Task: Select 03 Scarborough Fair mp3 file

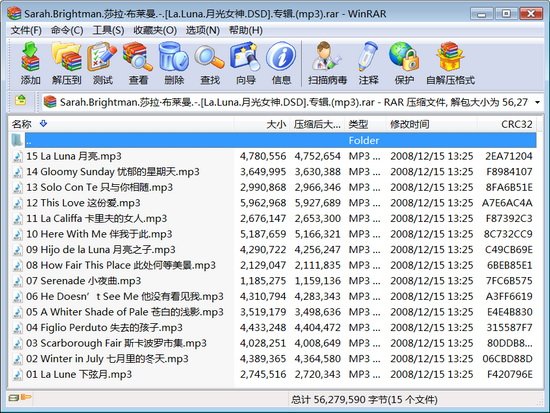Action: point(273,343)
